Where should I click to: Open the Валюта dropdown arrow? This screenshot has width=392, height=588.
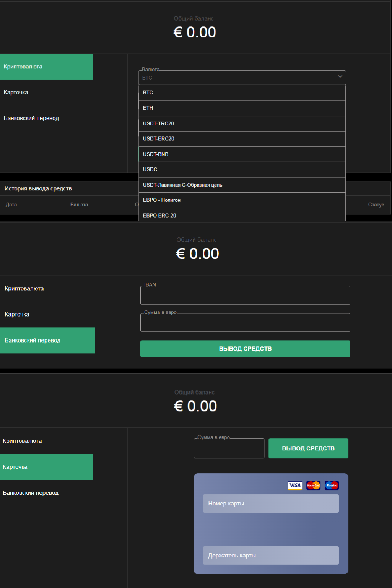340,76
